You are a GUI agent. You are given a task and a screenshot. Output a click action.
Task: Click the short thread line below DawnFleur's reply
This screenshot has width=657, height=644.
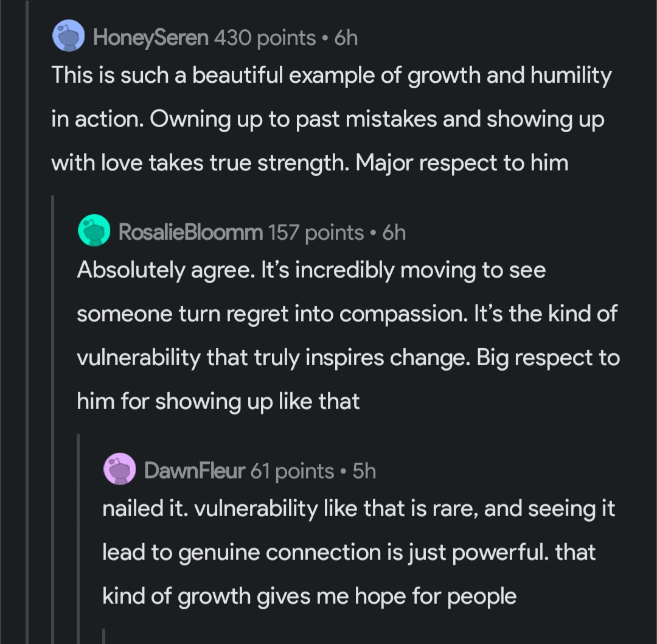coord(104,636)
